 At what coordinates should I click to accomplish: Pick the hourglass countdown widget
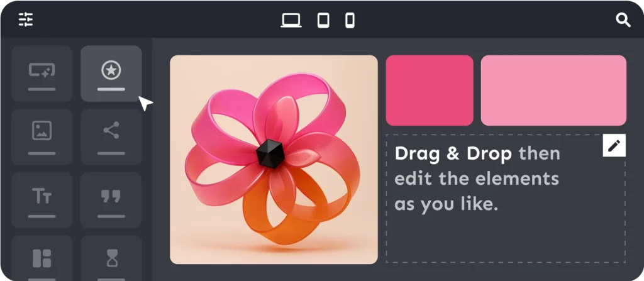click(x=111, y=258)
